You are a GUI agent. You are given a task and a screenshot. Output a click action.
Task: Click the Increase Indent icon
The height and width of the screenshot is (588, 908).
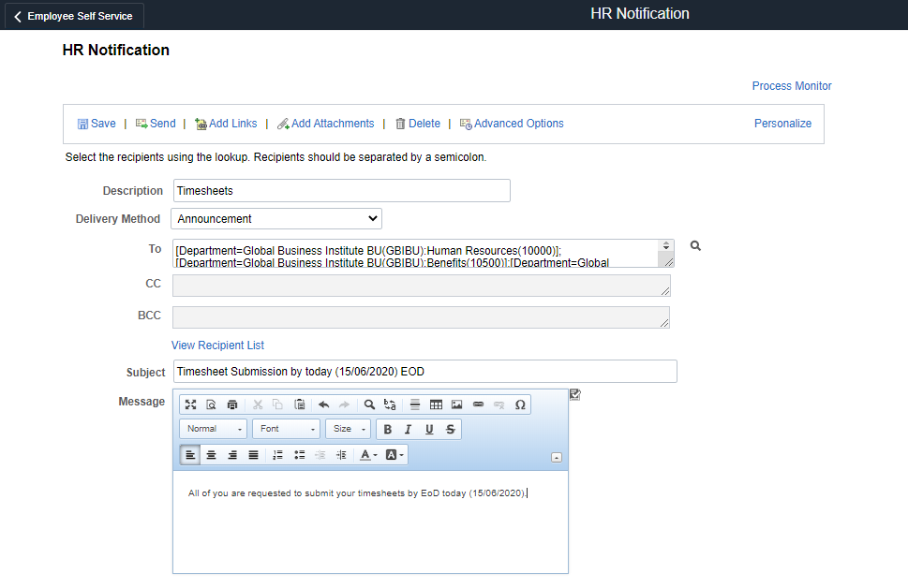341,455
